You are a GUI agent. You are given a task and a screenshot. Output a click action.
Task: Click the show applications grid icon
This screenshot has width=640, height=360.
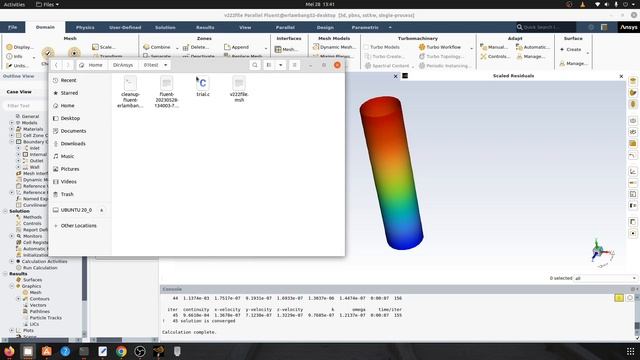click(631, 351)
